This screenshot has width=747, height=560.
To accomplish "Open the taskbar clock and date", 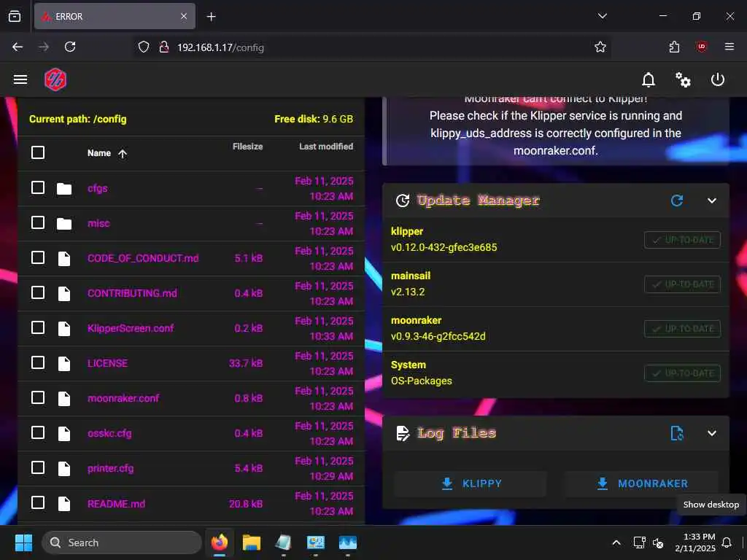I will [x=695, y=542].
